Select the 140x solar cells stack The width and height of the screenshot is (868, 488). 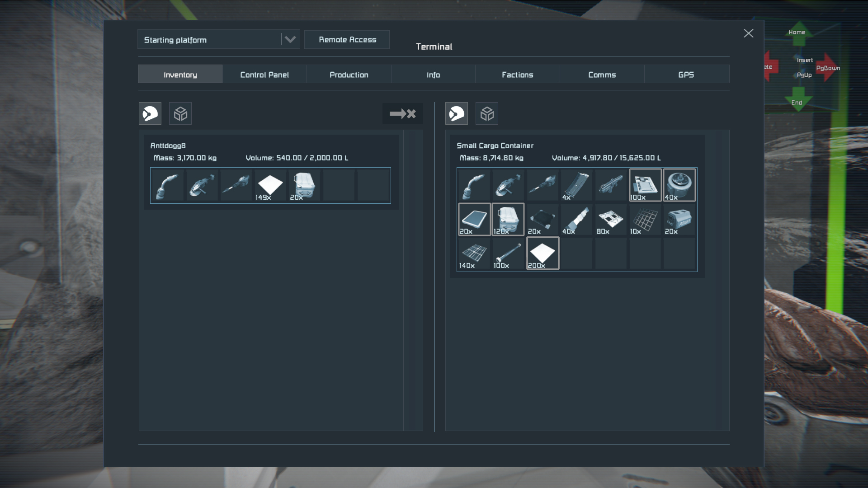tap(474, 253)
